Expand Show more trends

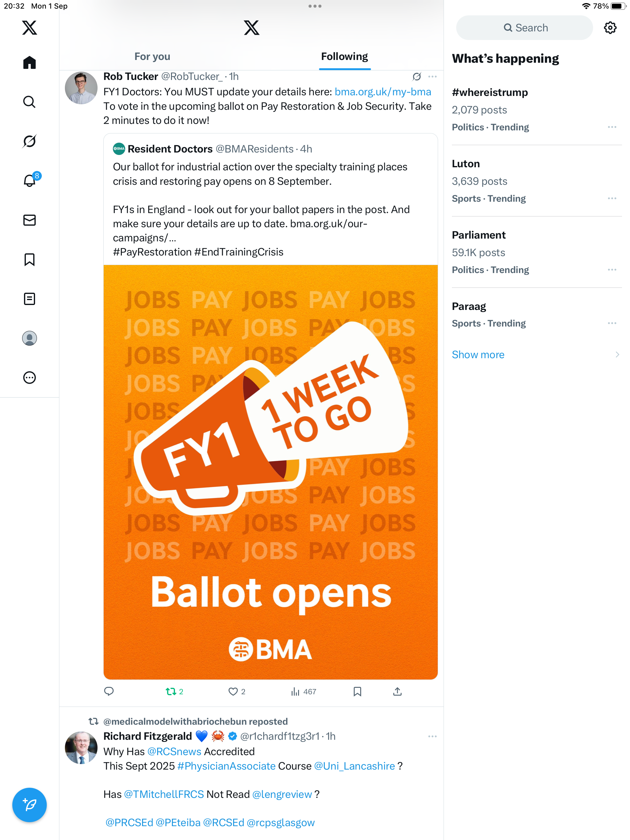tap(478, 354)
